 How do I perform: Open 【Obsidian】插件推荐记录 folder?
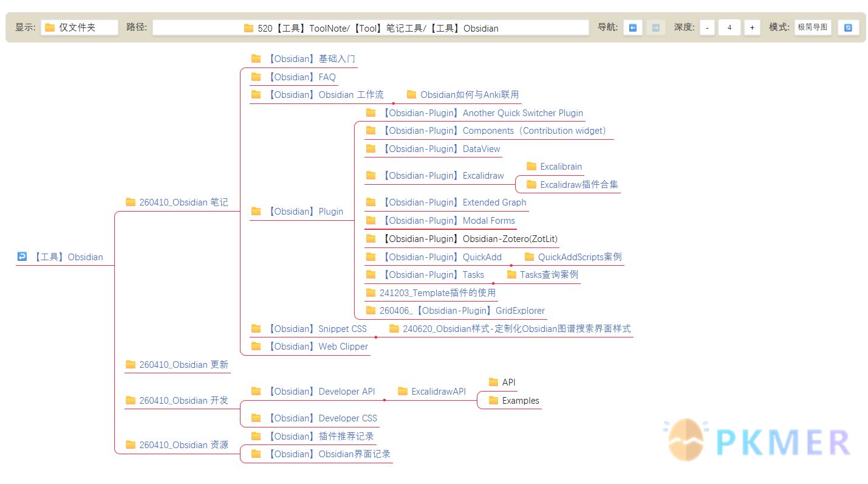320,437
